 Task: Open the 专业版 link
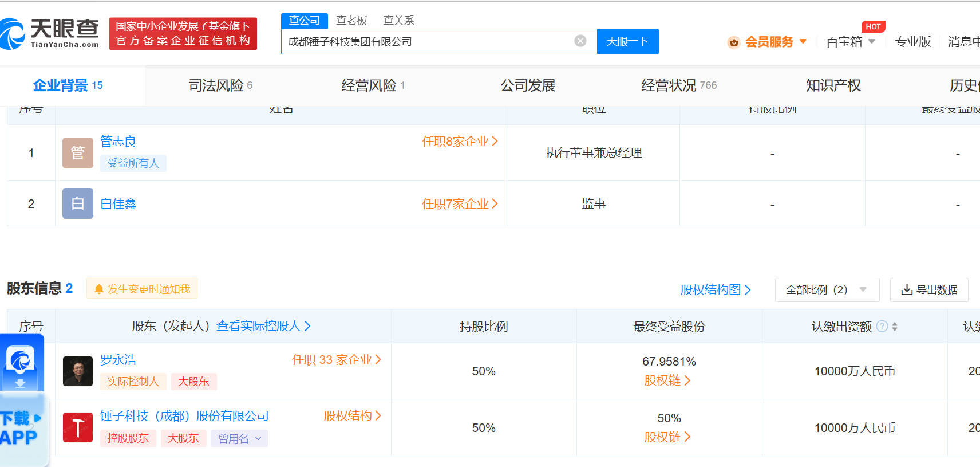point(912,42)
